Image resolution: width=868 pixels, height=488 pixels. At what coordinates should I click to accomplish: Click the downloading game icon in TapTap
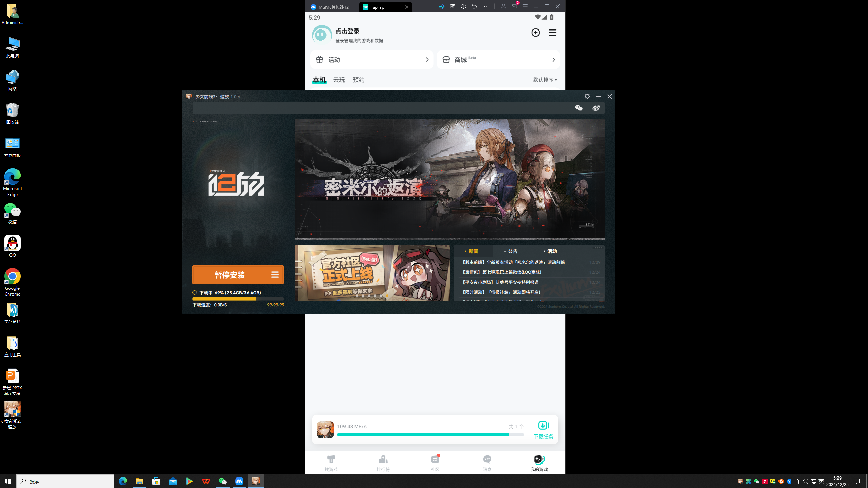pos(325,430)
